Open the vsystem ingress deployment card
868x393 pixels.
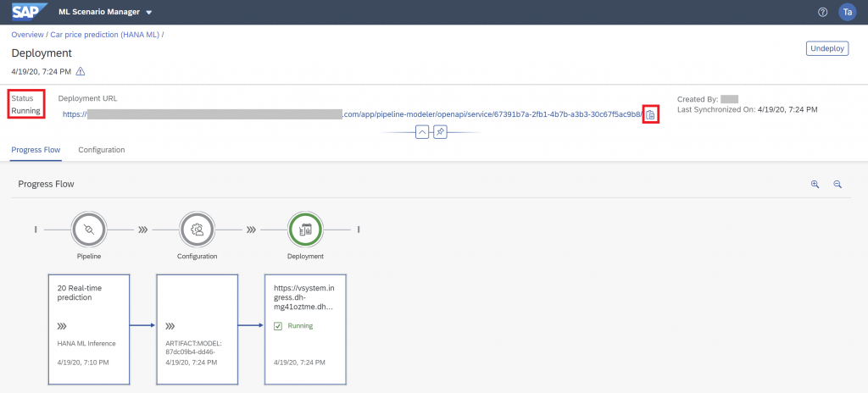(x=305, y=329)
